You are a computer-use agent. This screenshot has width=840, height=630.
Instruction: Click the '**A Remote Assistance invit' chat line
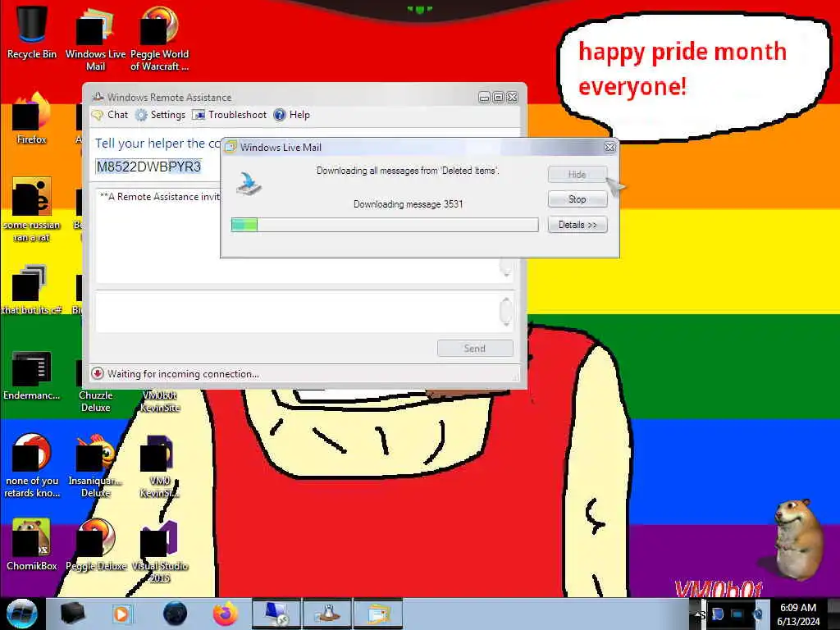point(160,197)
